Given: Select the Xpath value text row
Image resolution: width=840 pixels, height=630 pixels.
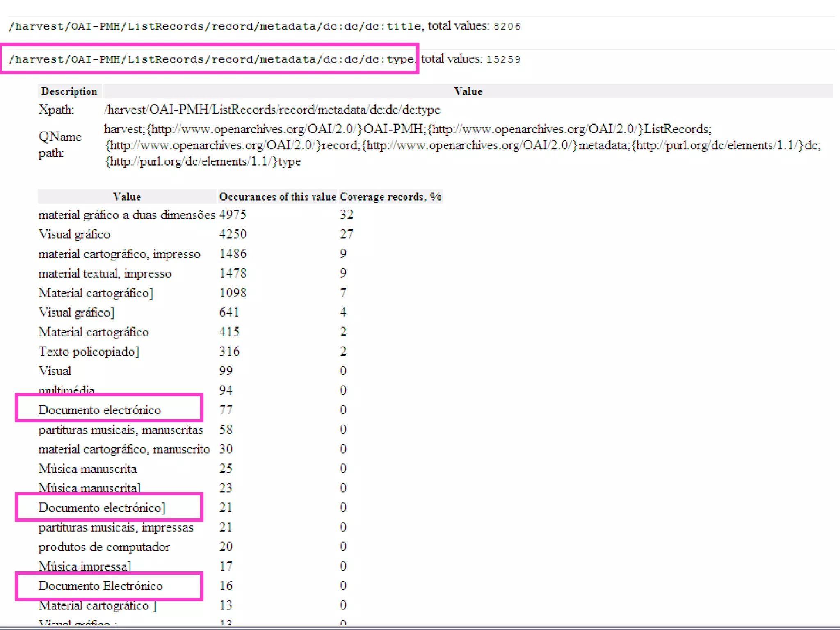Looking at the screenshot, I should coord(272,110).
